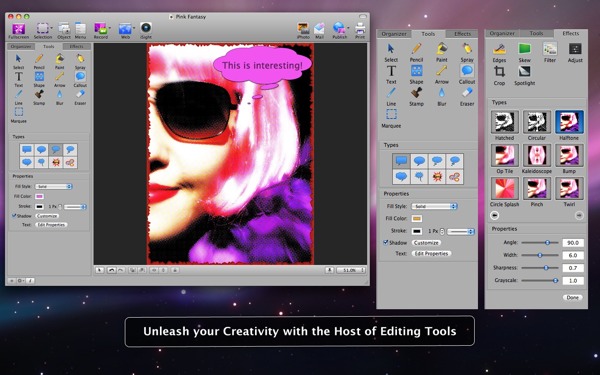Switch to Organizer tab in main window
This screenshot has width=600, height=375.
21,47
